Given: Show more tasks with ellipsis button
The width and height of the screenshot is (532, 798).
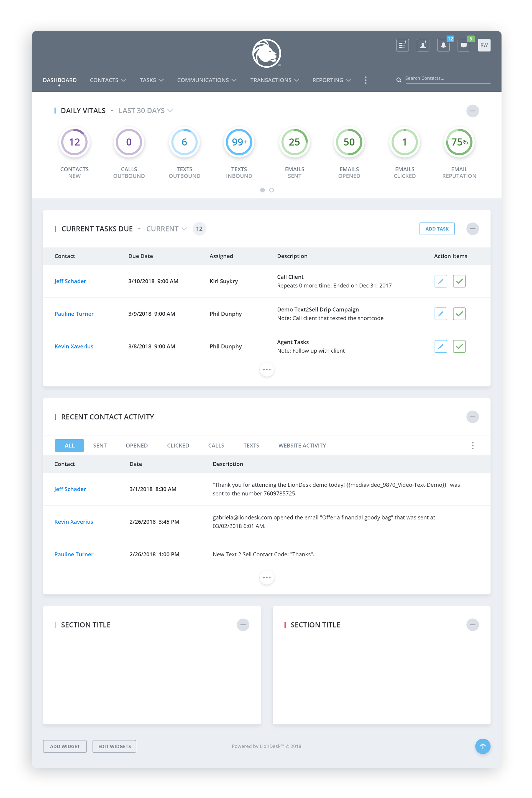Looking at the screenshot, I should pyautogui.click(x=267, y=369).
